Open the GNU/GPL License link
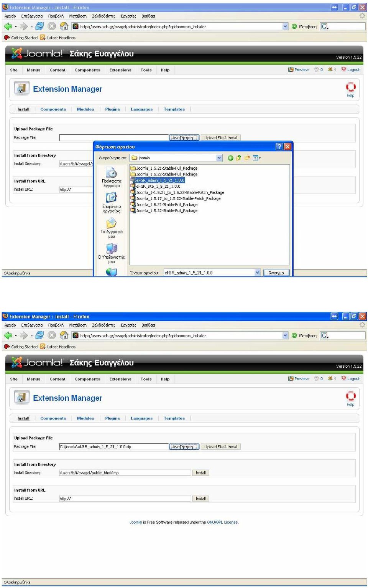 222,522
